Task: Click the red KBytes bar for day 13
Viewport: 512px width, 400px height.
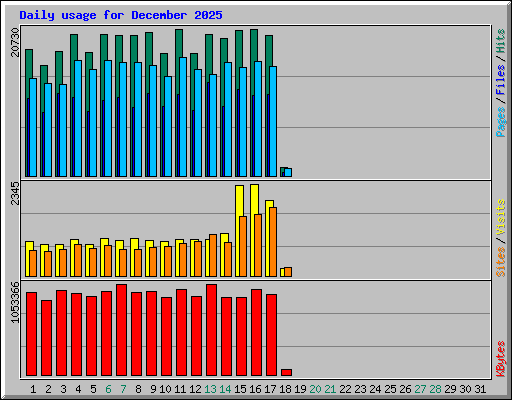Action: pos(211,330)
